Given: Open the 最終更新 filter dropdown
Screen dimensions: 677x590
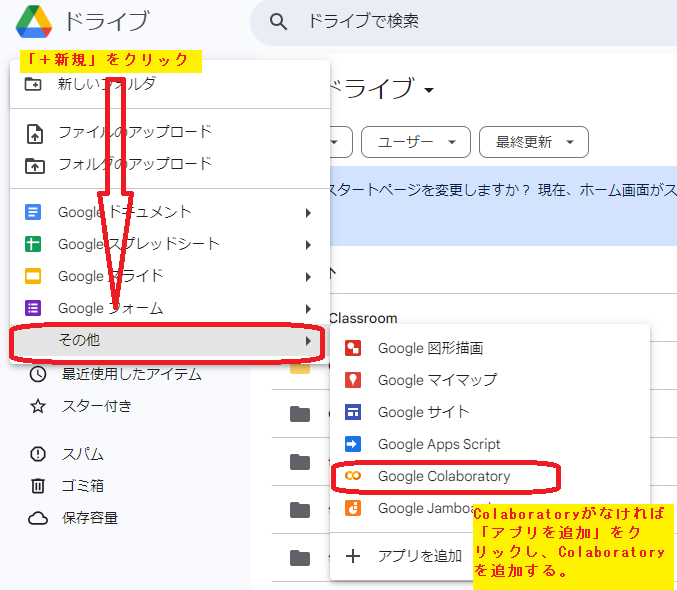Looking at the screenshot, I should coord(533,142).
